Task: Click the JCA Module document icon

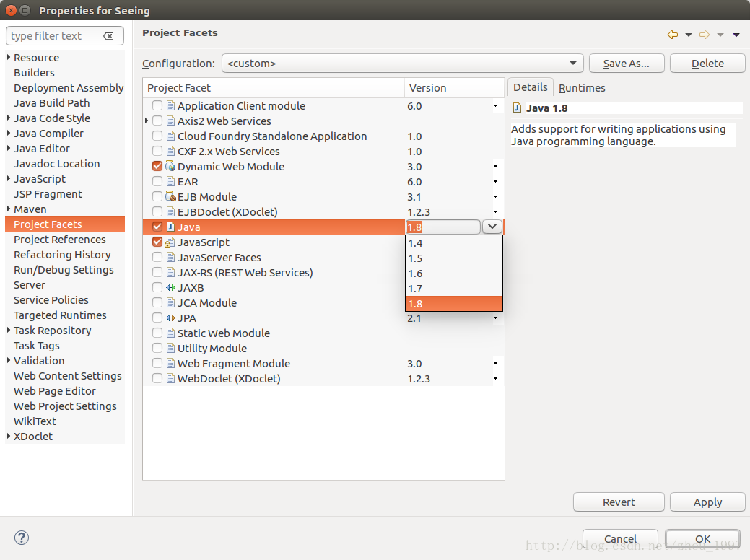Action: pyautogui.click(x=170, y=302)
